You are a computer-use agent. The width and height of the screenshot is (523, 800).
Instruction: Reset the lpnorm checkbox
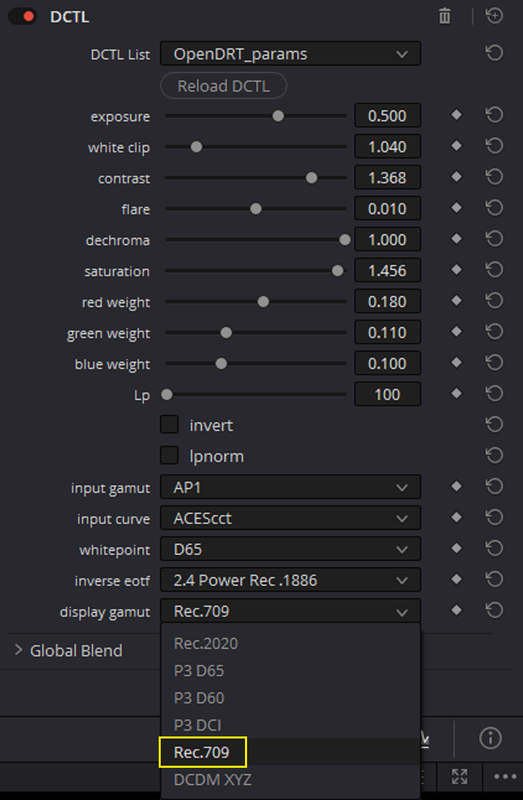[494, 455]
